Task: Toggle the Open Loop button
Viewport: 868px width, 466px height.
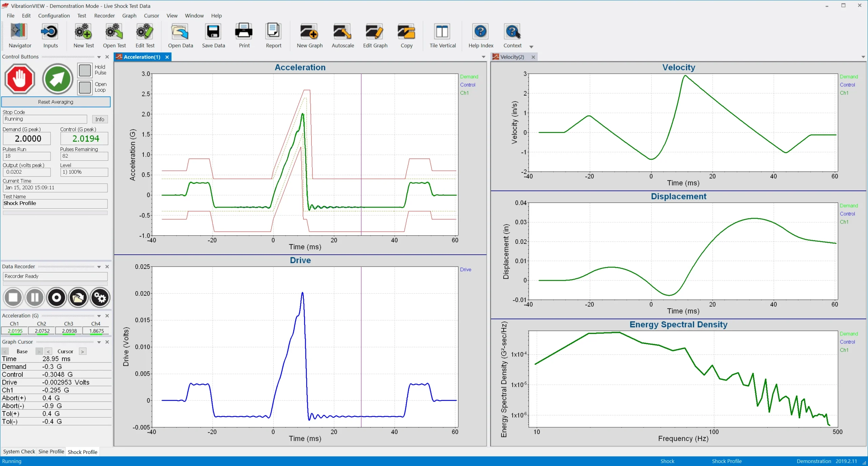Action: coord(85,87)
